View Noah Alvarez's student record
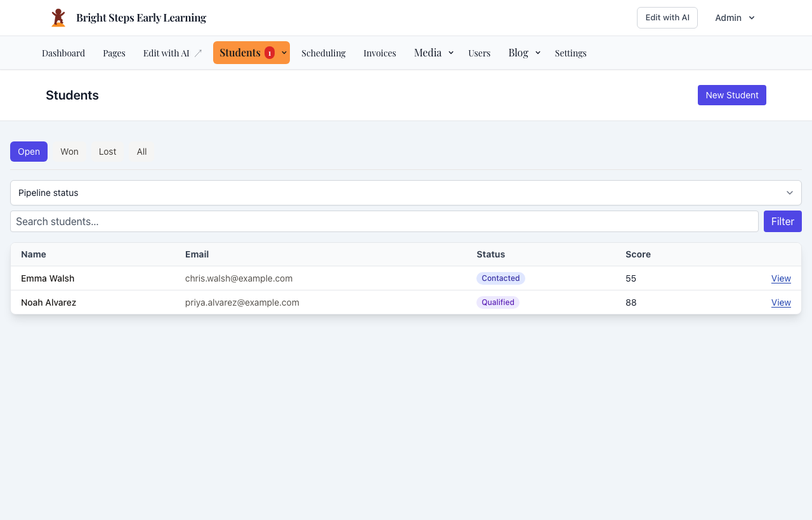The height and width of the screenshot is (520, 812). click(781, 302)
